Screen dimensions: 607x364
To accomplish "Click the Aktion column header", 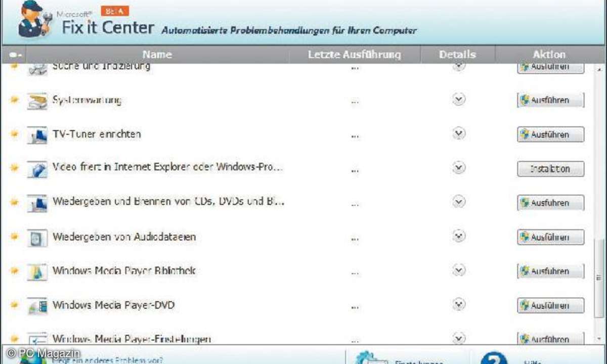I will coord(549,55).
